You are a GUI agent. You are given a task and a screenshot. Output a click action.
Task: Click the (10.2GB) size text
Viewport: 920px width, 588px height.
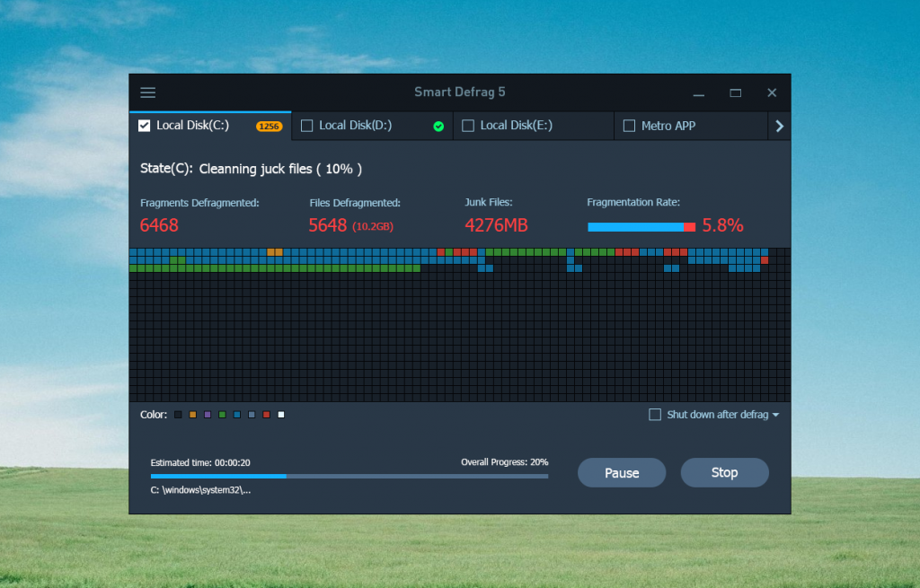coord(373,226)
